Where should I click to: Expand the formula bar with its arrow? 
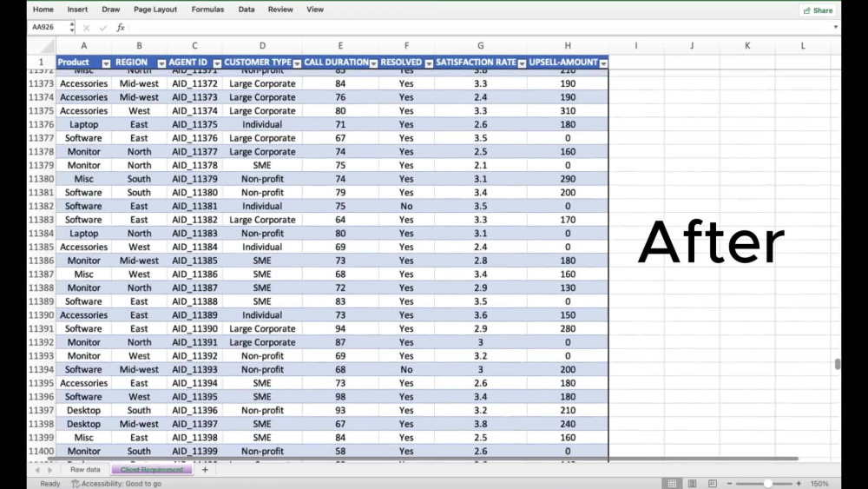pos(835,27)
